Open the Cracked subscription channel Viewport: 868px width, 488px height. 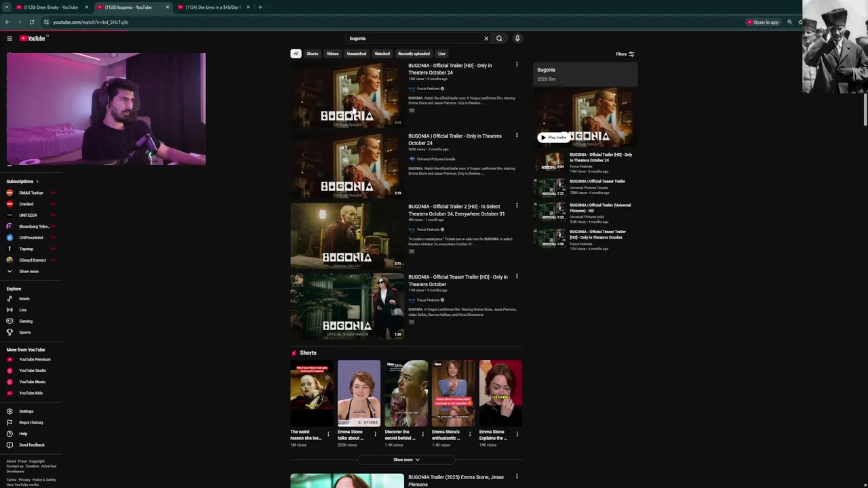26,204
